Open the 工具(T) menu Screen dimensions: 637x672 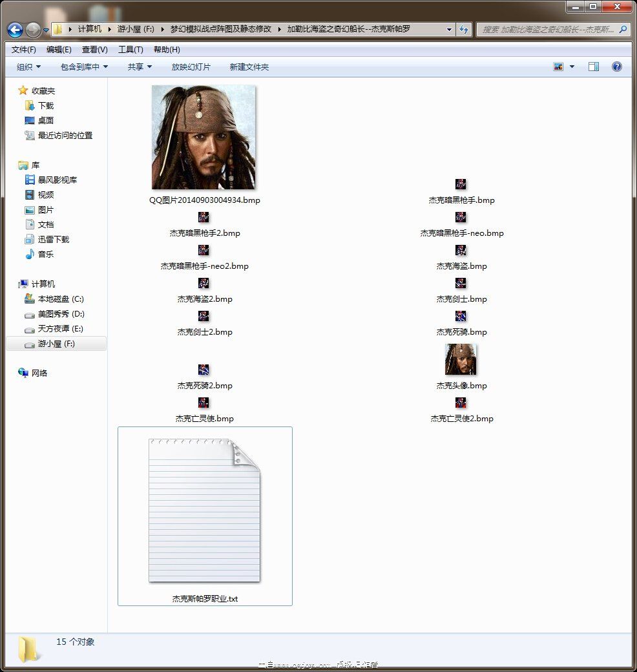[131, 50]
